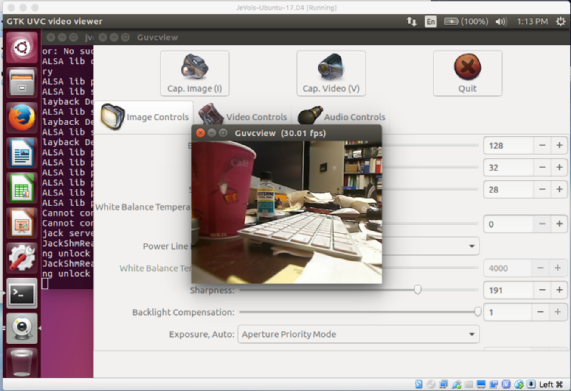The width and height of the screenshot is (571, 391).
Task: Open the session gear menu
Action: 561,21
